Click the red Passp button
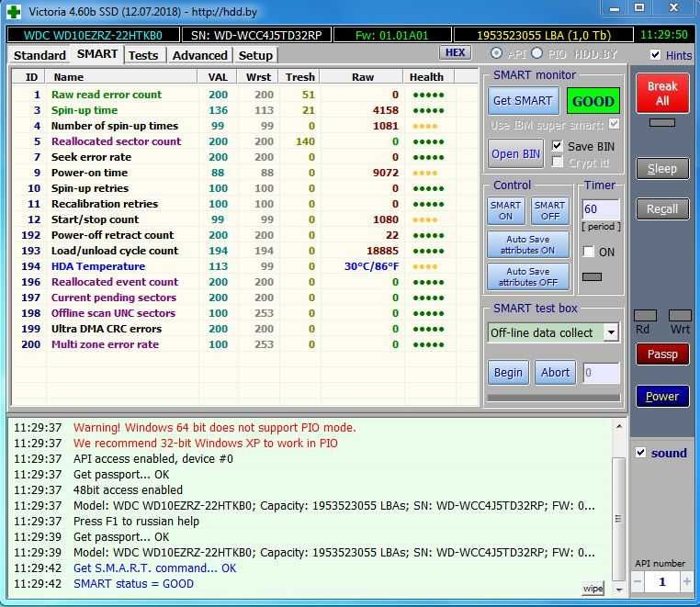 point(661,354)
